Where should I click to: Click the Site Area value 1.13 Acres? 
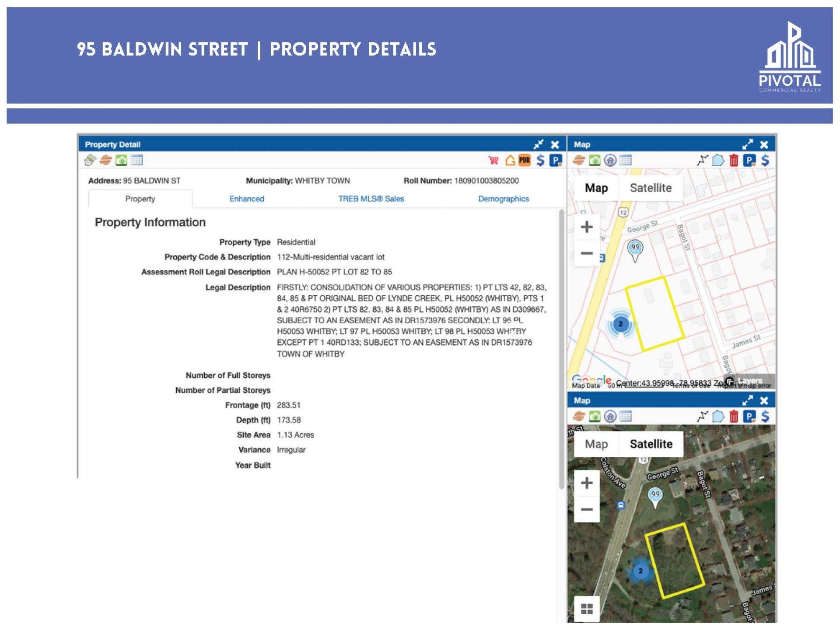coord(295,435)
